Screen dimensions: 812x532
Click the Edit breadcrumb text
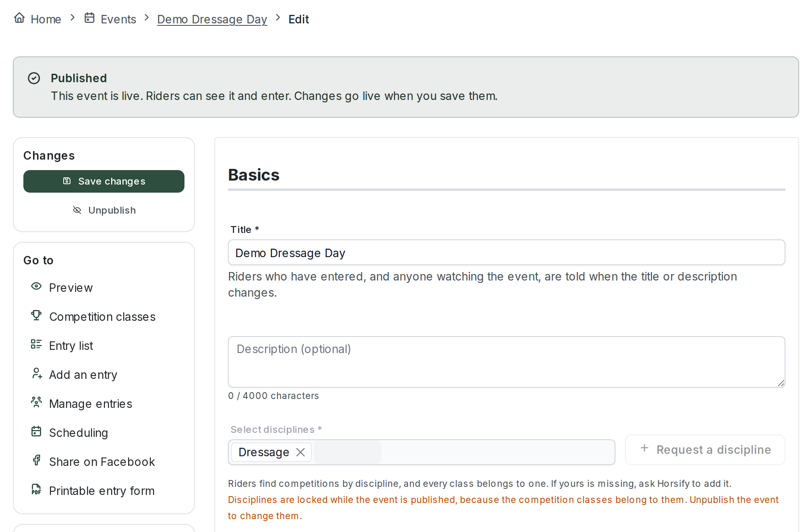pos(298,19)
